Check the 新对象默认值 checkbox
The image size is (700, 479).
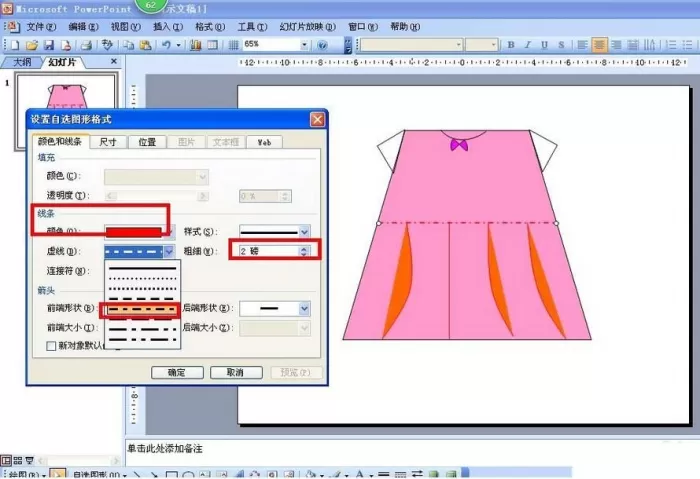point(51,346)
